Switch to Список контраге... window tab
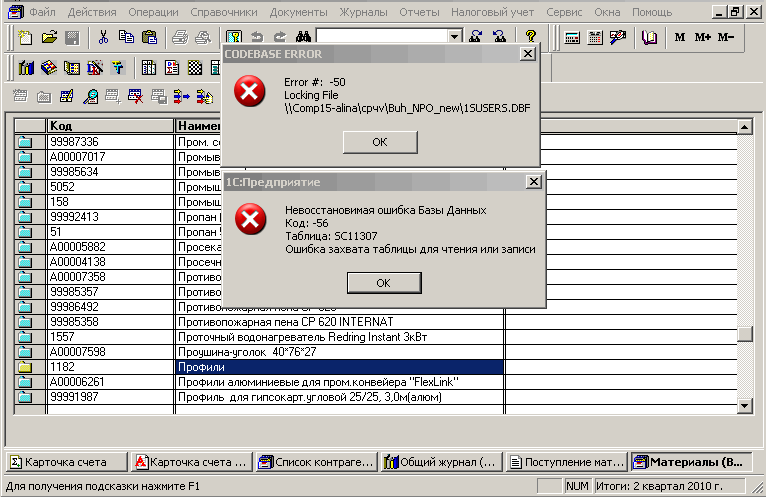The image size is (766, 497). point(316,462)
